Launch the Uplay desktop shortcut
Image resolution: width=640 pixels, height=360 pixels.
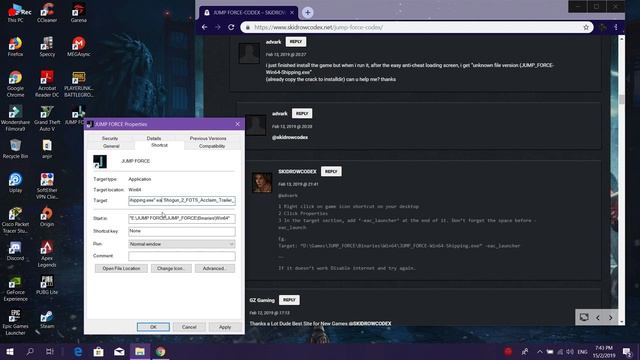(16, 183)
